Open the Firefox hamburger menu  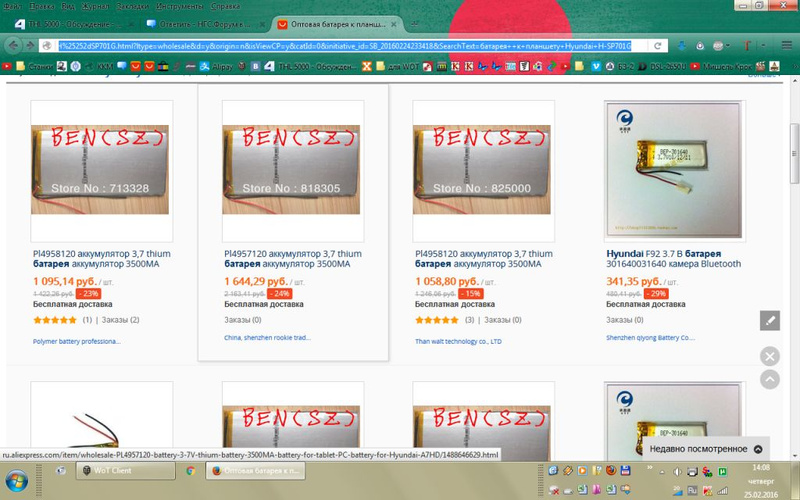coord(786,45)
